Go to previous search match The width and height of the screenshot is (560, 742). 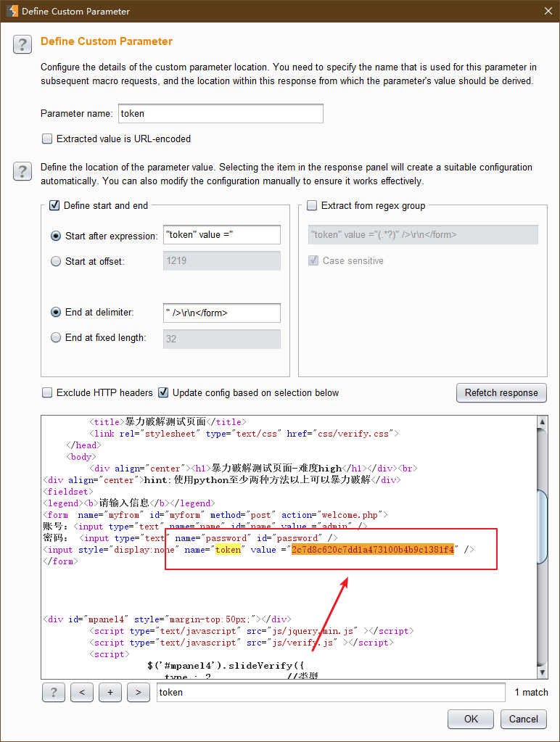click(x=82, y=692)
